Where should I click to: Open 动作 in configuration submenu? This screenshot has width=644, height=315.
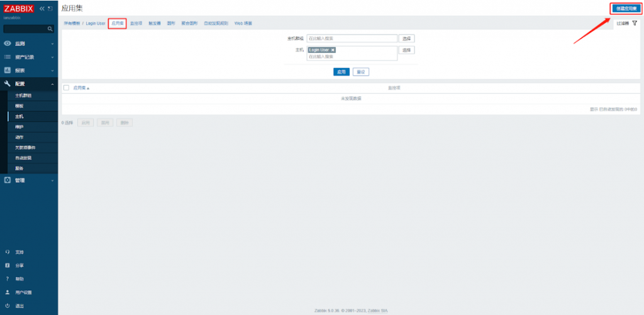tap(19, 137)
